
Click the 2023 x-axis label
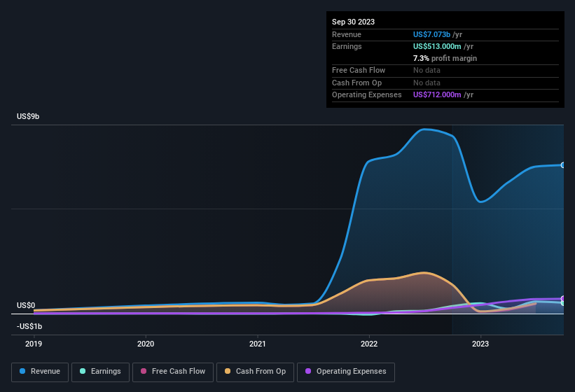click(x=480, y=344)
